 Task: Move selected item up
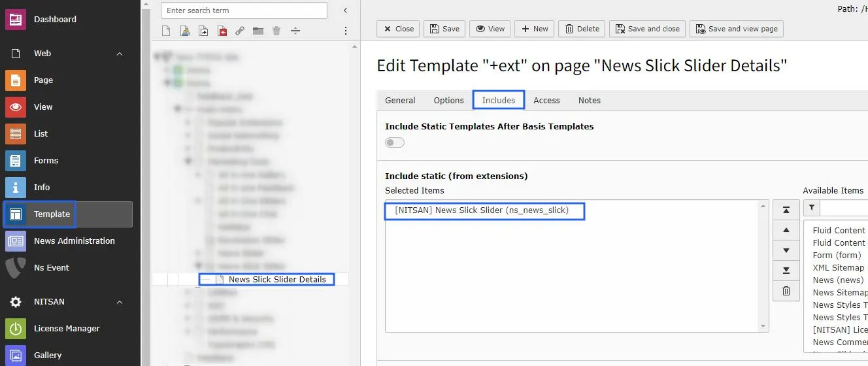pos(786,230)
